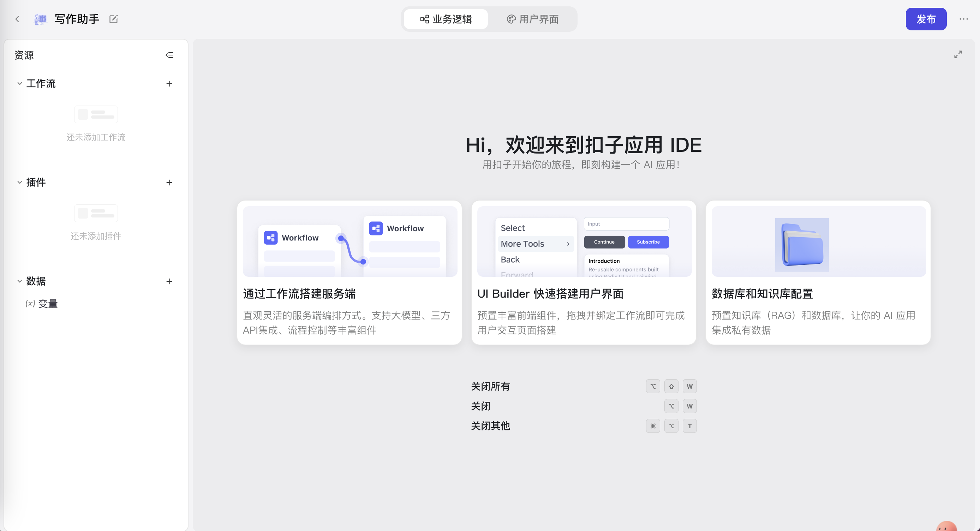Open the UI Builder 快速搭建用户界面 card
The width and height of the screenshot is (980, 531).
[x=584, y=272]
